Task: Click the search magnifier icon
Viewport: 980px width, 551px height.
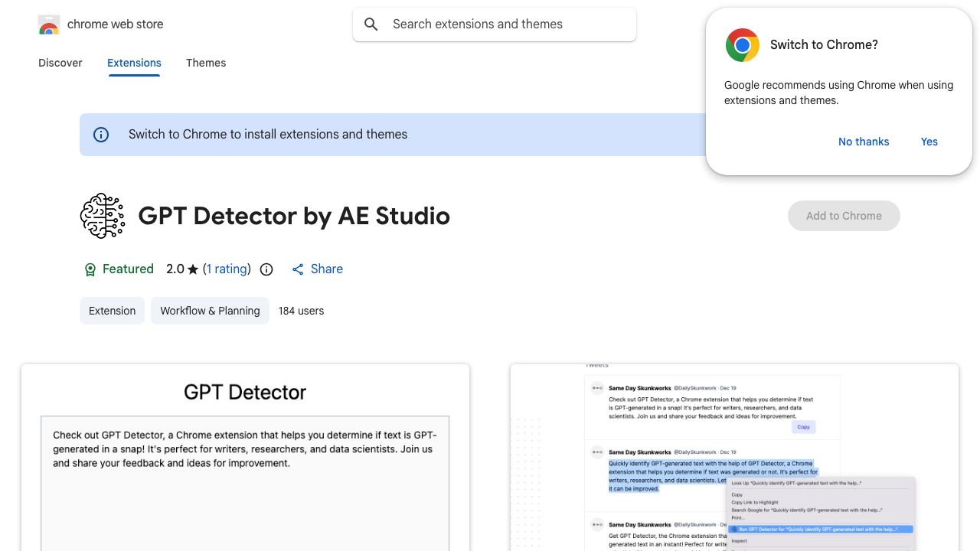Action: tap(371, 24)
